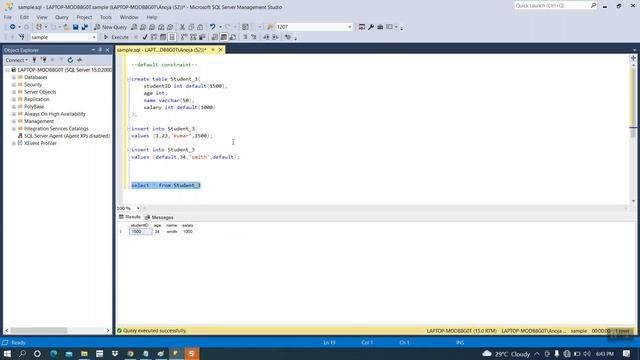Toggle Include Client Statistics

(202, 37)
